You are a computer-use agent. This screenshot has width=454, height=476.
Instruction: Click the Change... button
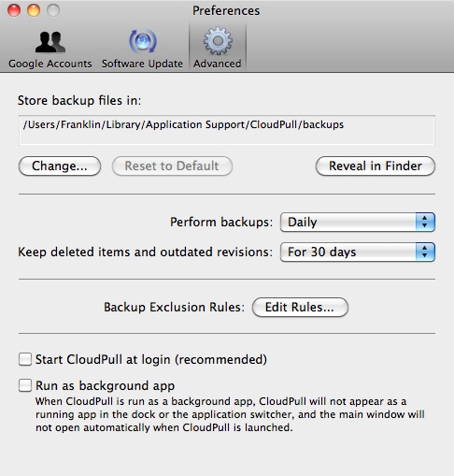coord(60,166)
